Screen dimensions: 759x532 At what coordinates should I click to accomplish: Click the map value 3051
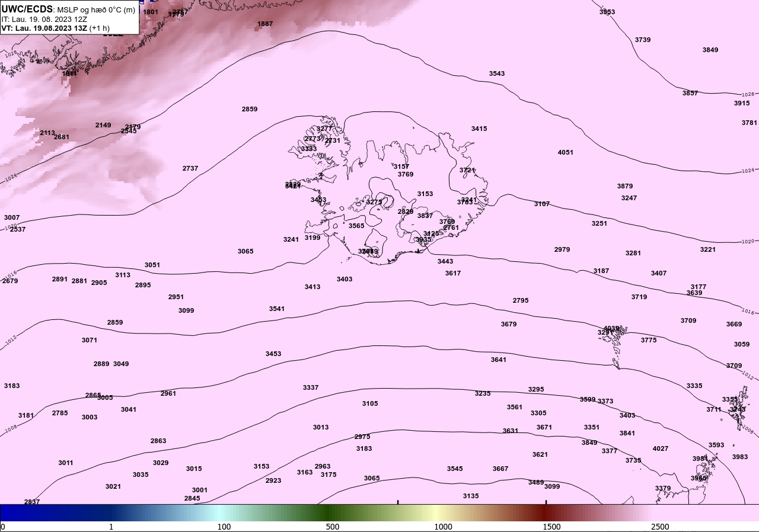tap(152, 265)
